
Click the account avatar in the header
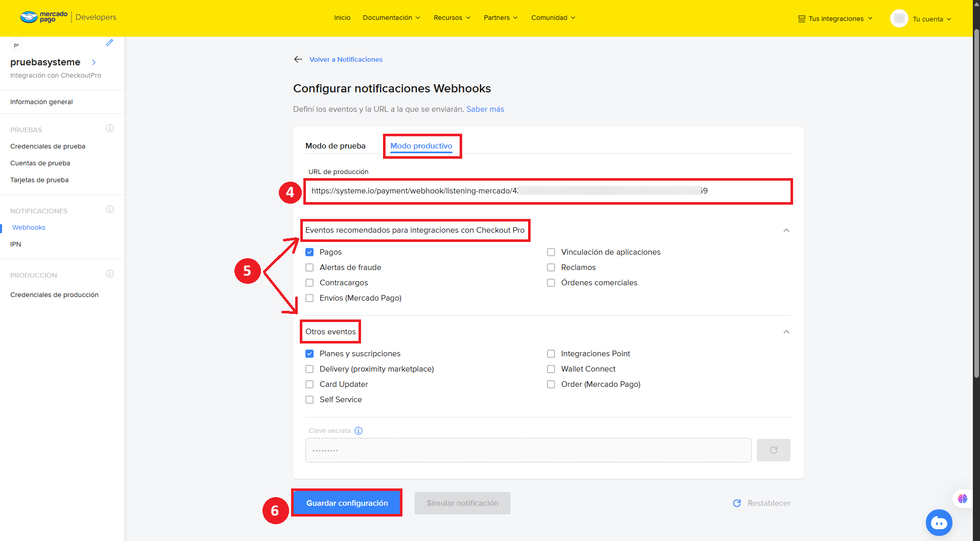899,18
